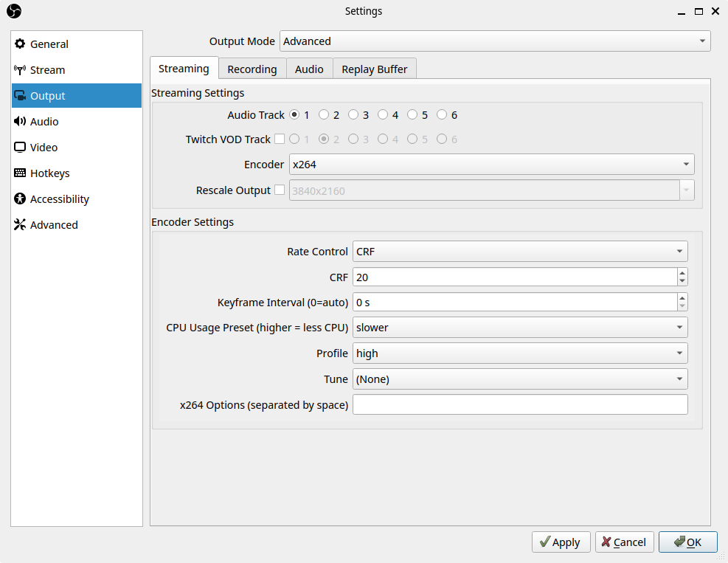Click the Apply button

[561, 542]
